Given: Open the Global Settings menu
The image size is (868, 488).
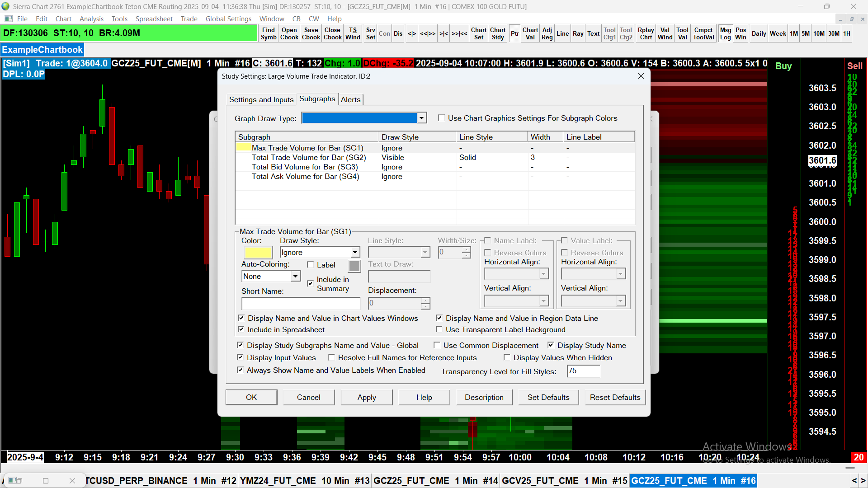Looking at the screenshot, I should 228,19.
